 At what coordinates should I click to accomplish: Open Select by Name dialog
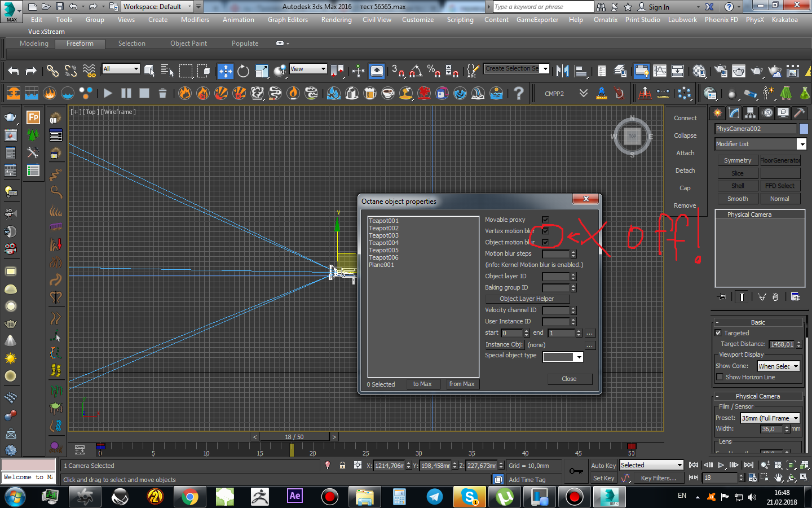(167, 71)
